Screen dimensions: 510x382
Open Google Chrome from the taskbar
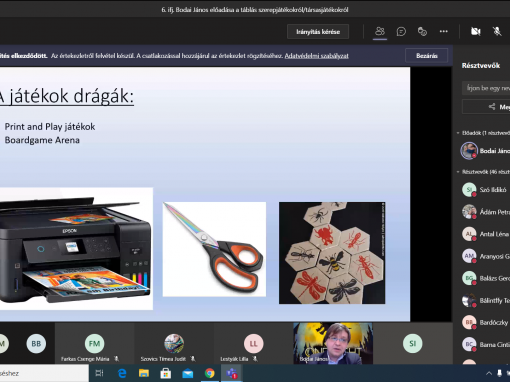point(210,373)
